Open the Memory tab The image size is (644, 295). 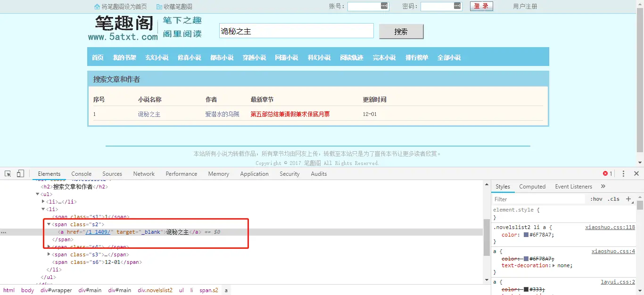pos(219,173)
